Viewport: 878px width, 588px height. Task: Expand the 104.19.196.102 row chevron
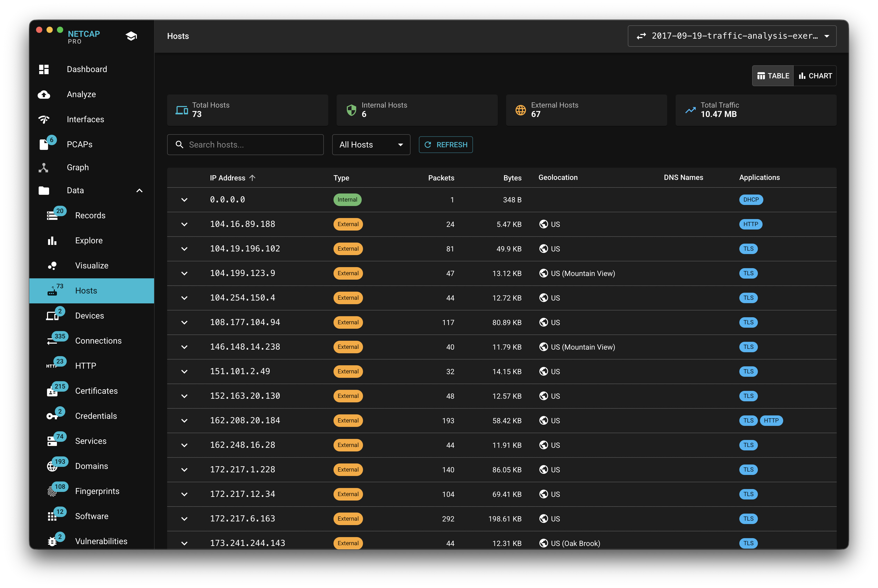184,249
